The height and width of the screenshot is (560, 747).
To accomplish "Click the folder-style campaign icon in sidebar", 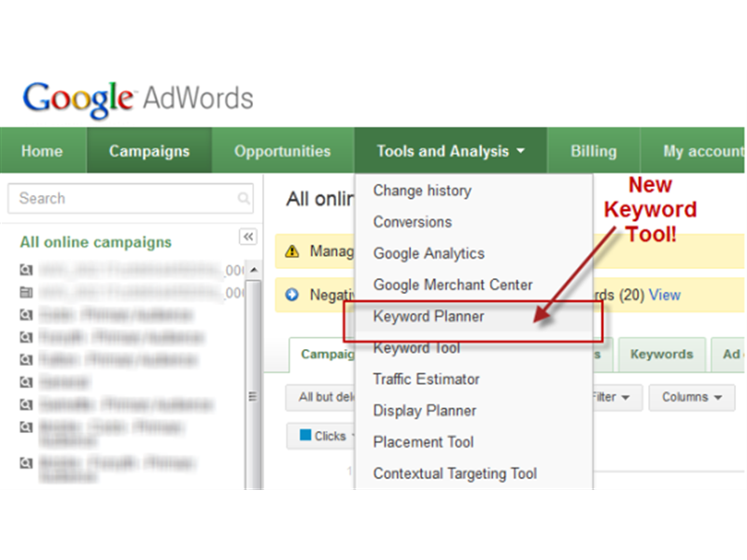I will (x=26, y=292).
